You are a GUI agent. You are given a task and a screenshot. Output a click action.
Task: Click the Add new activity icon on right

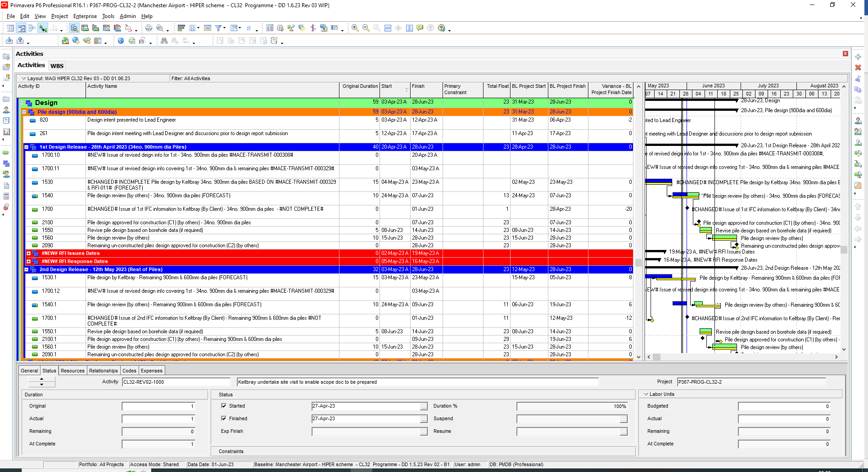coord(859,57)
